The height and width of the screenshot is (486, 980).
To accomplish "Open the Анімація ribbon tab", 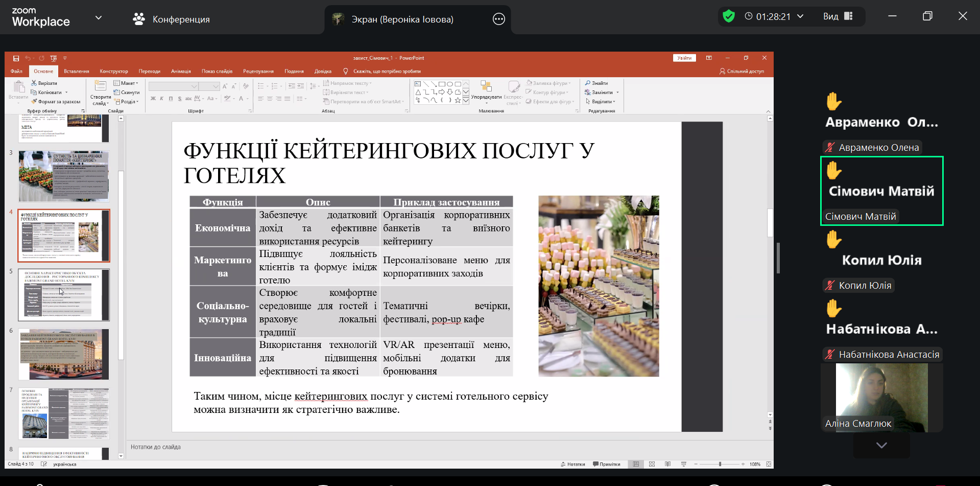I will click(181, 72).
